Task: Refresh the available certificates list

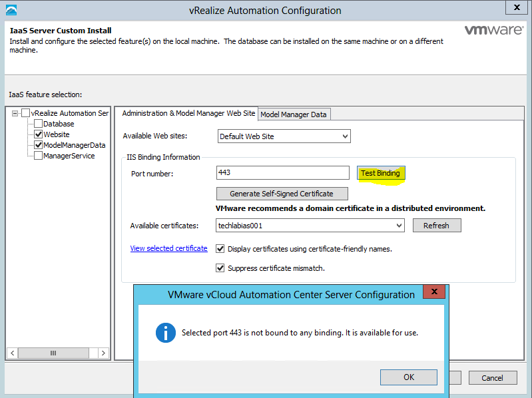Action: point(437,226)
